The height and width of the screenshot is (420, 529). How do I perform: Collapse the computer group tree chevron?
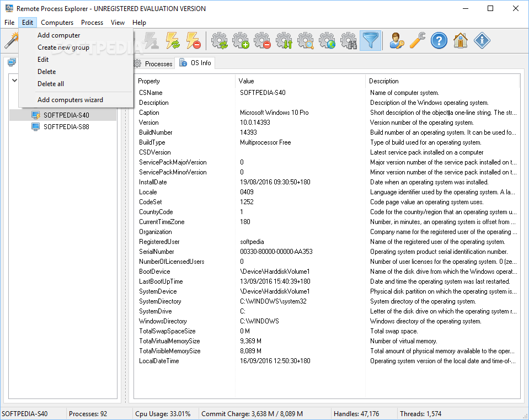point(14,81)
